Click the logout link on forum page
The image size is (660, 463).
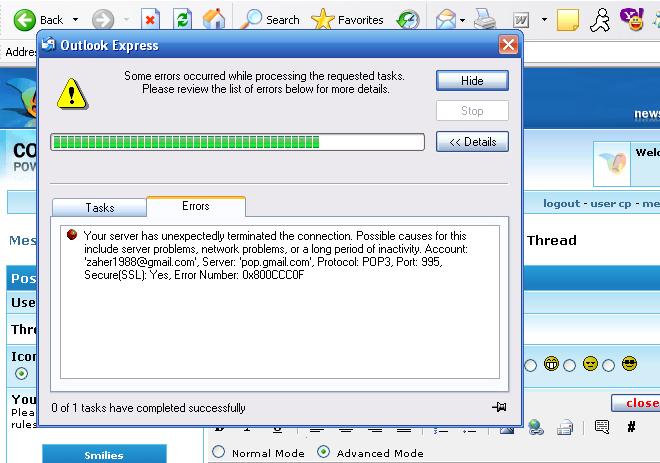[562, 203]
